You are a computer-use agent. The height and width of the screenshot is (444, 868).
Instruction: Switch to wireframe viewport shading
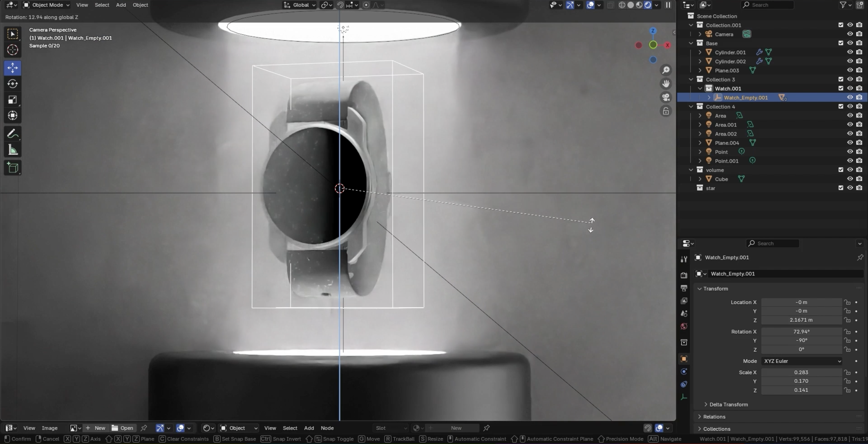pyautogui.click(x=622, y=5)
